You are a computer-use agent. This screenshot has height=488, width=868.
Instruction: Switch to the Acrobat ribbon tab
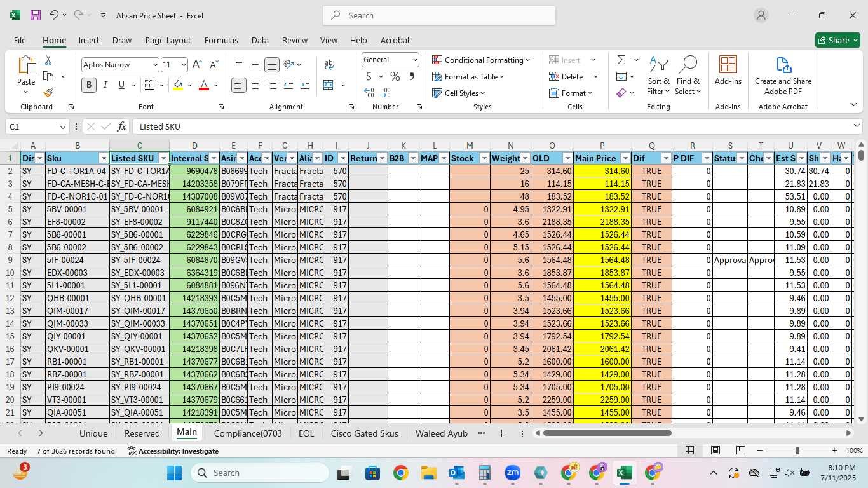(395, 40)
